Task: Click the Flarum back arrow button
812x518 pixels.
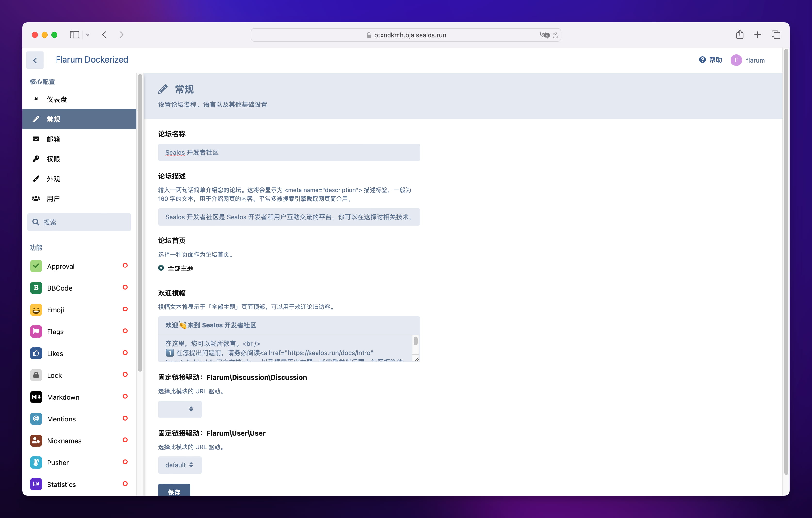Action: click(35, 60)
